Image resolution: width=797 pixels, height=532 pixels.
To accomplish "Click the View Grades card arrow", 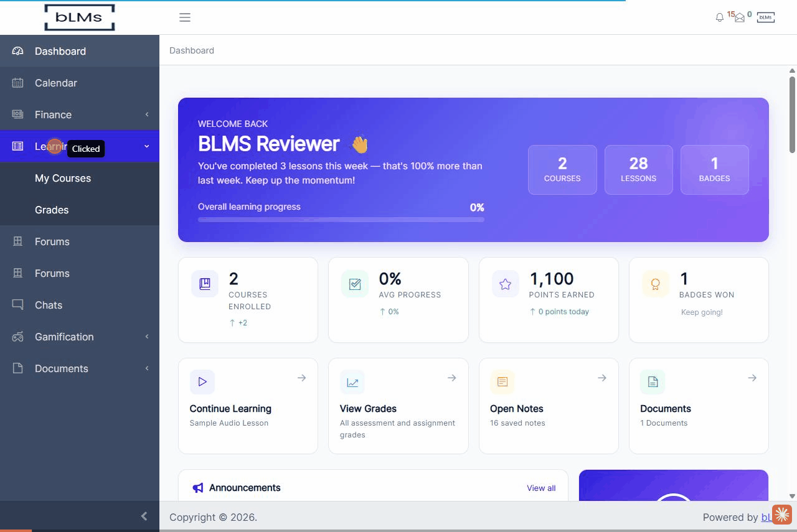I will (x=452, y=378).
